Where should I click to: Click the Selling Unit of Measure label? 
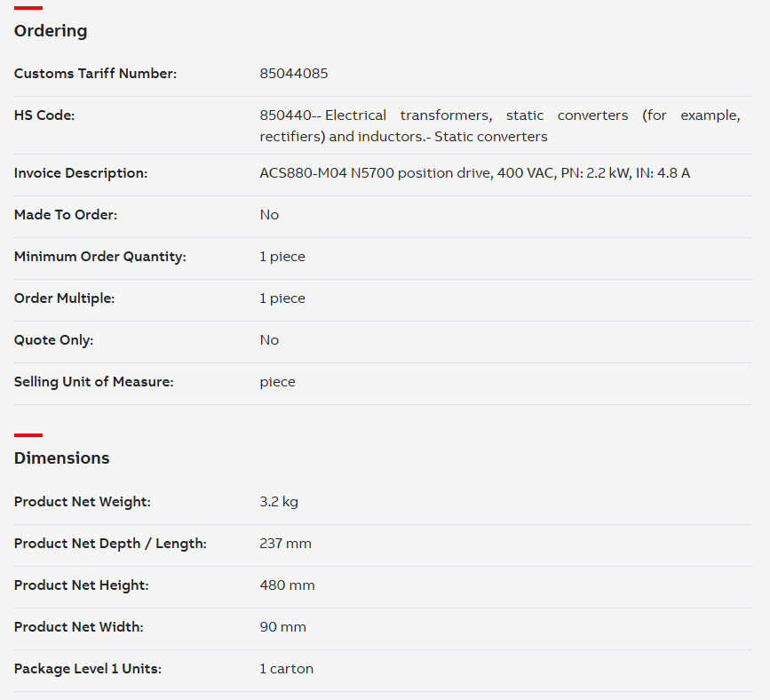pyautogui.click(x=94, y=382)
